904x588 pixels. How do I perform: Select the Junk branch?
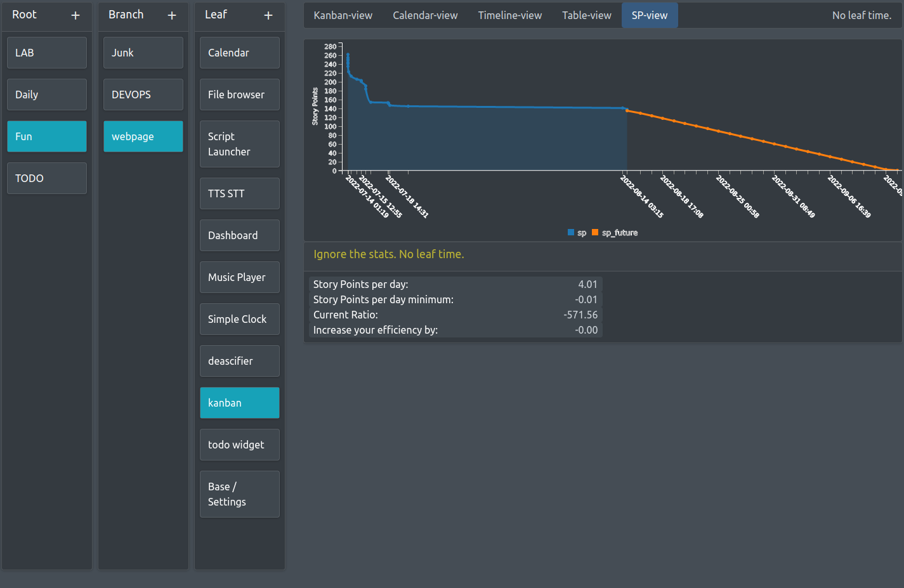pos(143,53)
